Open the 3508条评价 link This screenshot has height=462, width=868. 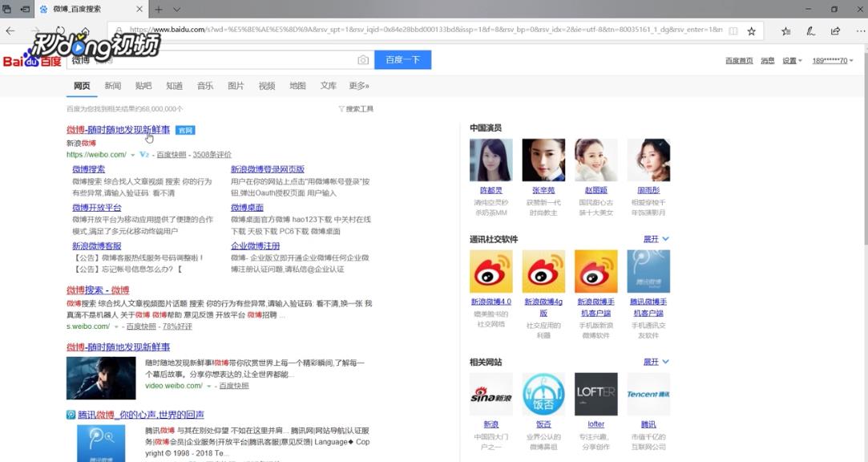pyautogui.click(x=212, y=155)
